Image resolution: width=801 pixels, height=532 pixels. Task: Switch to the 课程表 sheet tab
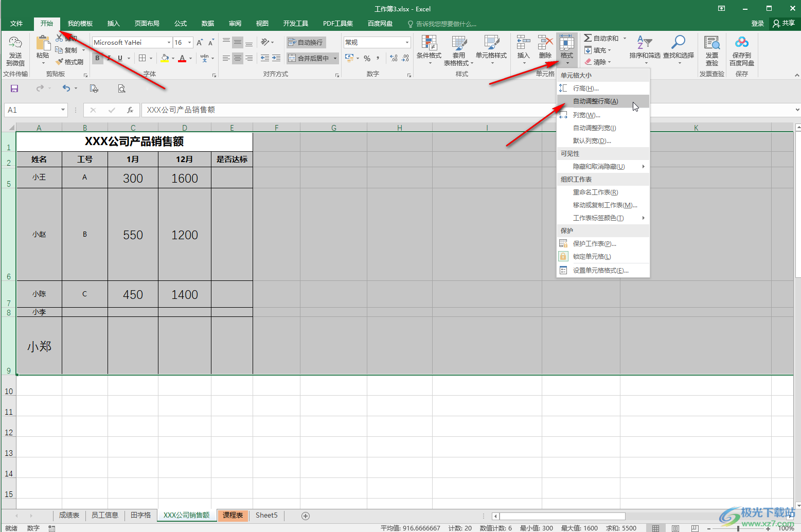233,515
